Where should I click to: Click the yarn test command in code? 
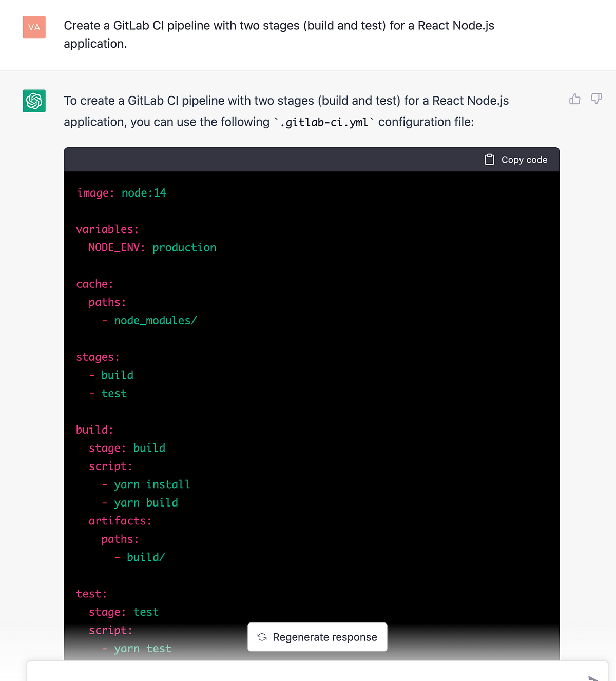(x=143, y=648)
